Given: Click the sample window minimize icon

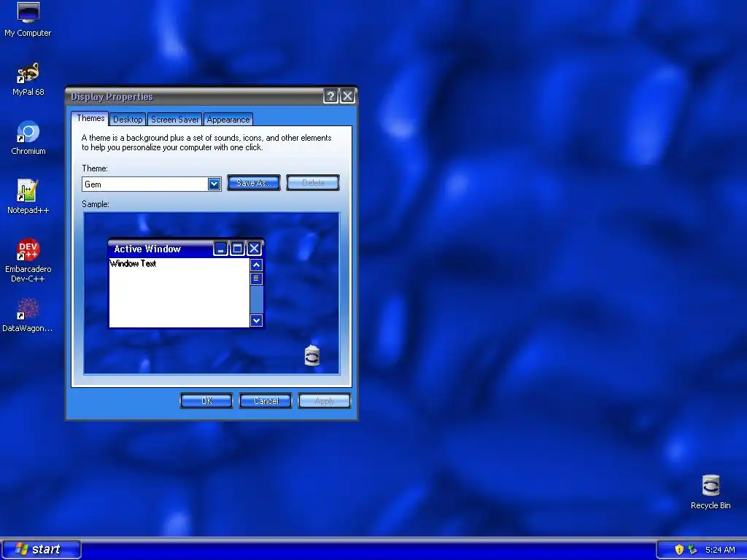Looking at the screenshot, I should click(220, 249).
